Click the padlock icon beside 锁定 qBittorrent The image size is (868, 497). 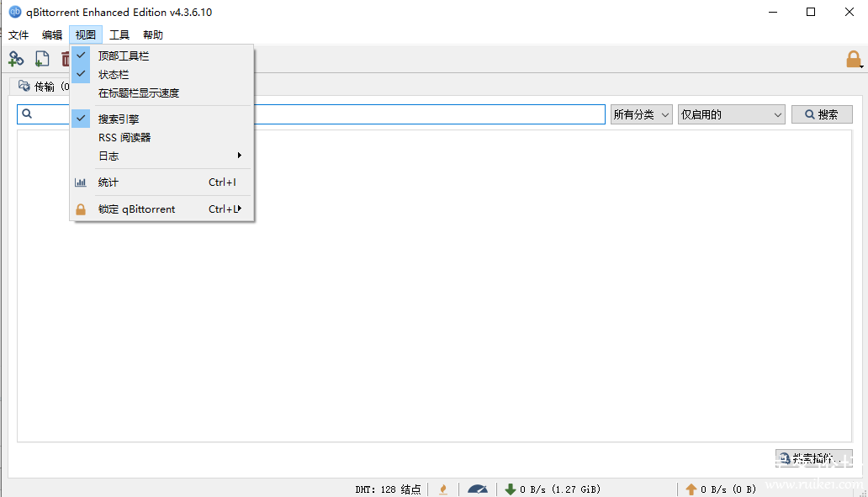coord(80,209)
